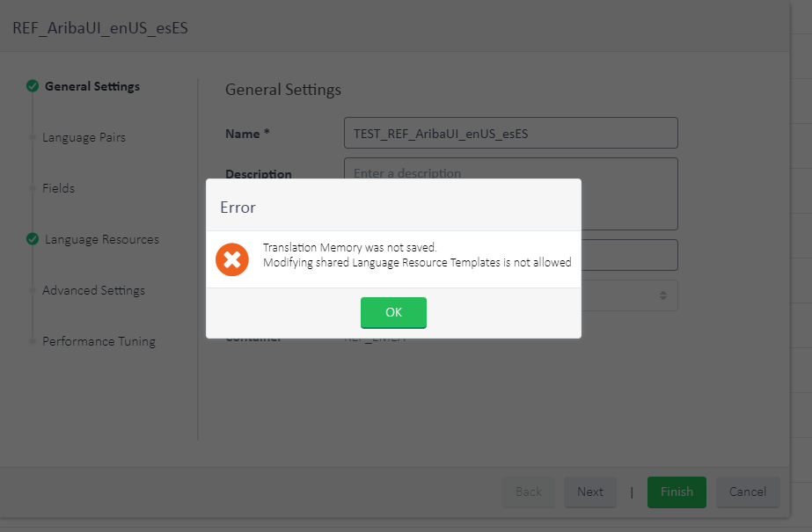812x532 pixels.
Task: Focus the Name input field
Action: [x=510, y=134]
